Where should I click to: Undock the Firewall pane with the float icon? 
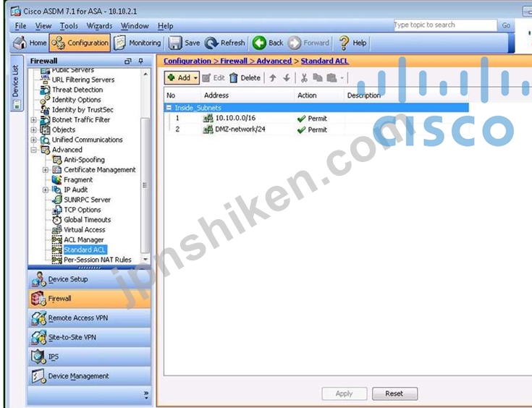click(x=127, y=61)
